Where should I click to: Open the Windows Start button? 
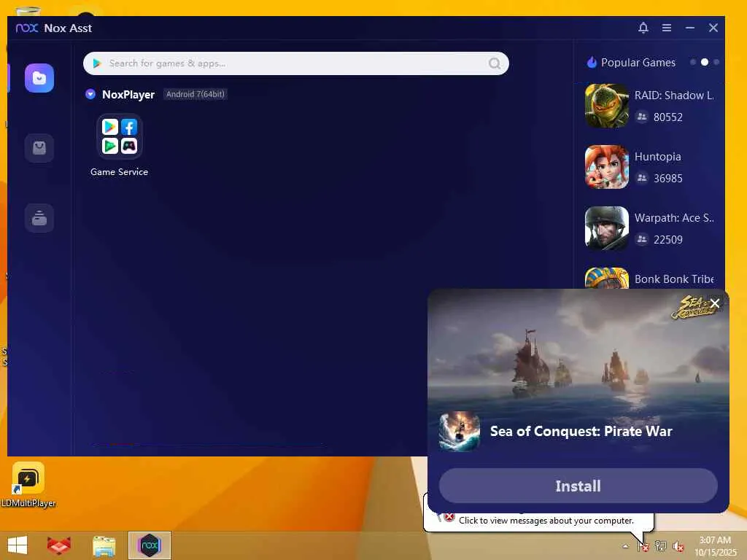18,545
